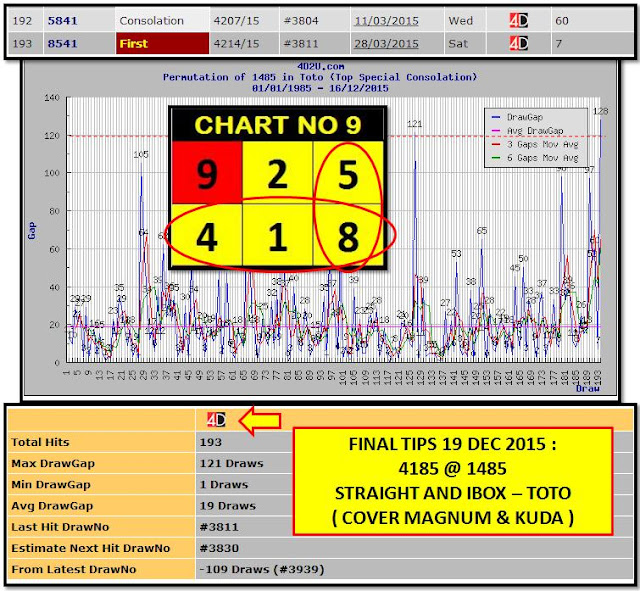This screenshot has height=591, width=640.
Task: Click the Avg DrawGap table label
Action: point(52,506)
